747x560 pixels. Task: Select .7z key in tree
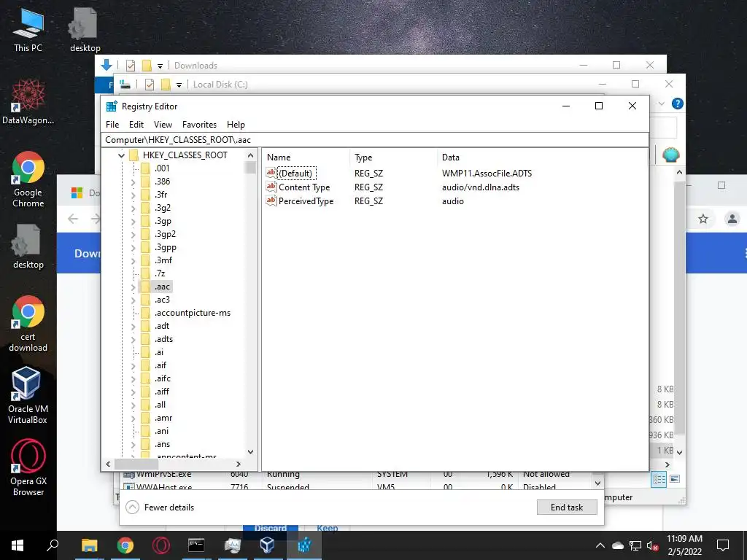(x=160, y=273)
